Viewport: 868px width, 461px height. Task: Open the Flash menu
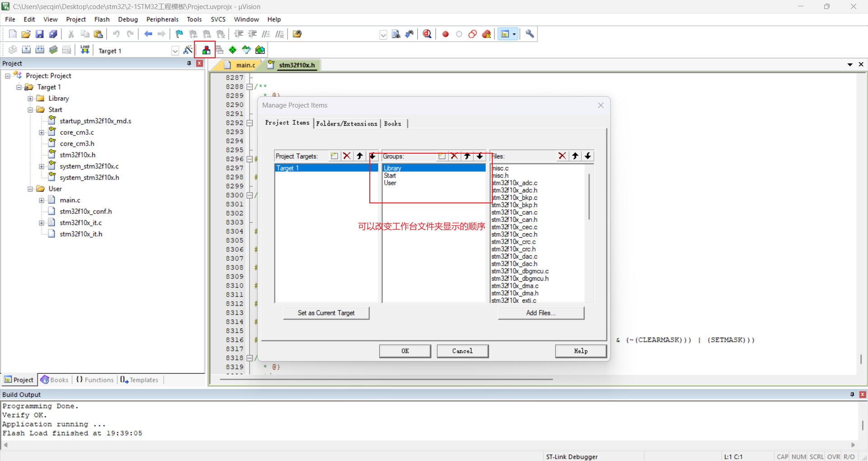pyautogui.click(x=102, y=19)
